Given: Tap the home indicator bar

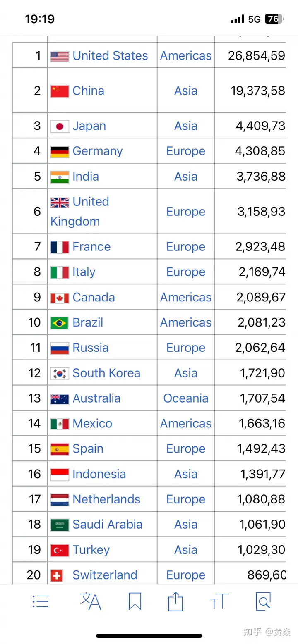Looking at the screenshot, I should pos(149,636).
